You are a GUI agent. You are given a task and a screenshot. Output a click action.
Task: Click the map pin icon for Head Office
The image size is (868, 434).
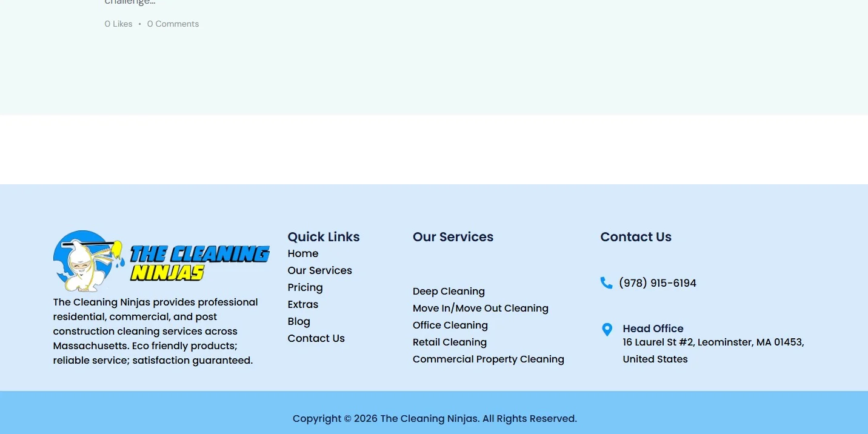pyautogui.click(x=607, y=330)
